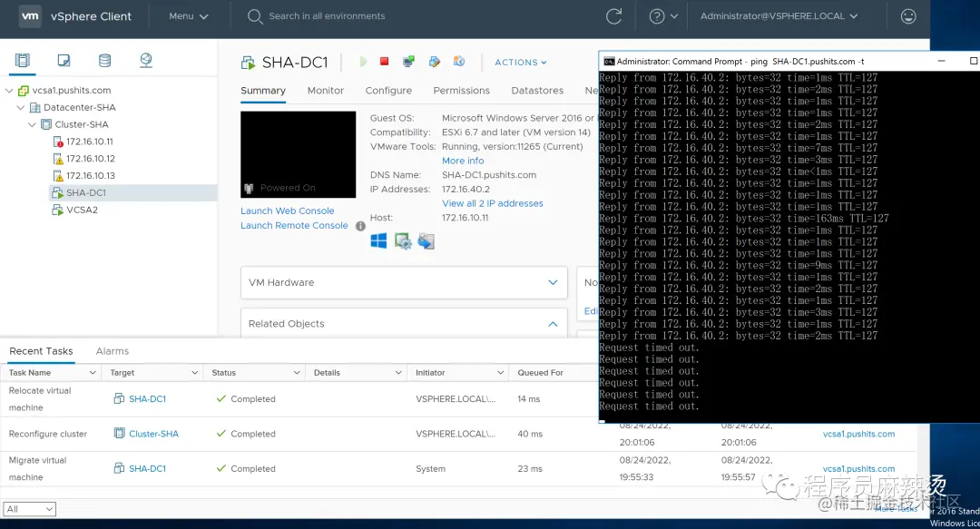Image resolution: width=980 pixels, height=529 pixels.
Task: Open Target column filter dropdown
Action: coord(194,373)
